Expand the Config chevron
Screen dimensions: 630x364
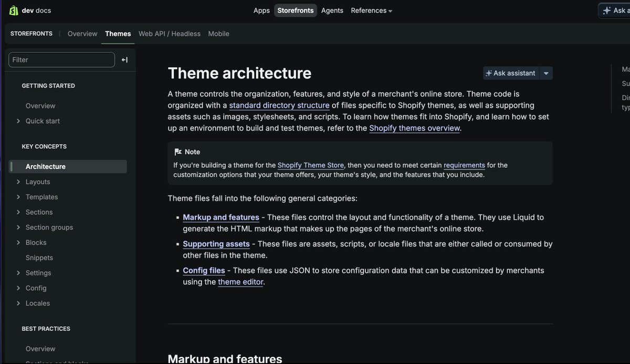(19, 288)
